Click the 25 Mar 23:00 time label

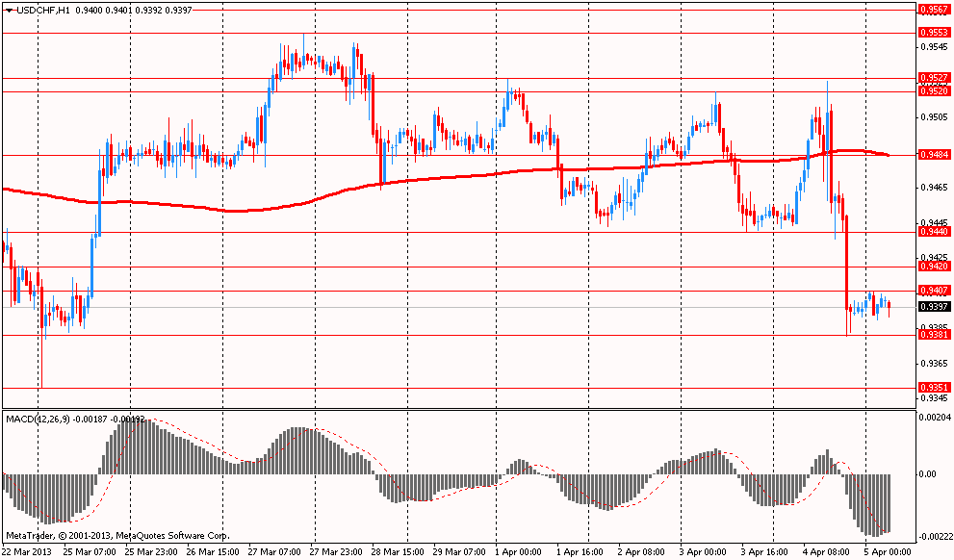(152, 552)
